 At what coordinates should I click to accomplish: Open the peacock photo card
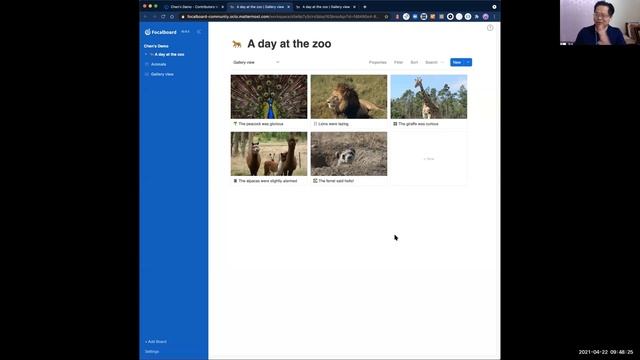(x=269, y=97)
